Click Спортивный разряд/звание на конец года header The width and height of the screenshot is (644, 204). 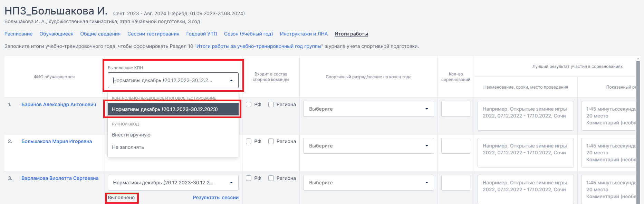pos(368,77)
